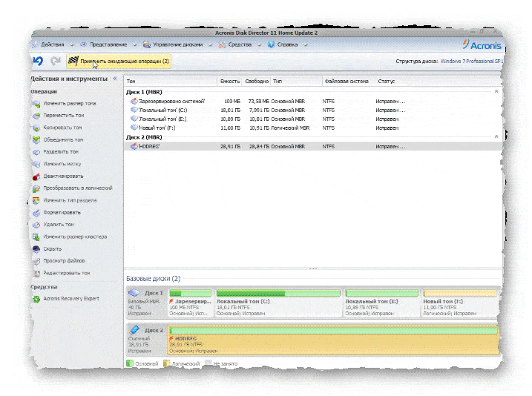Click the Переместить том icon
Screen dimensions: 532x396
pos(36,116)
